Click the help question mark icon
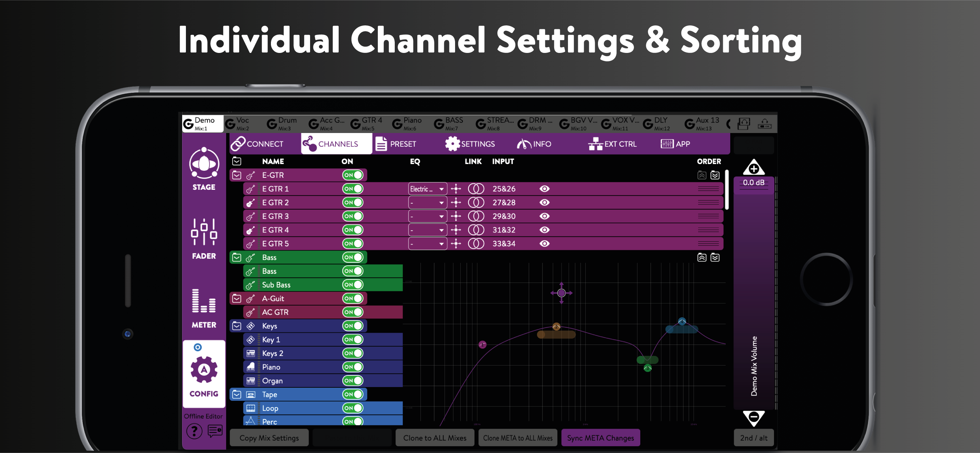The height and width of the screenshot is (453, 980). (194, 431)
